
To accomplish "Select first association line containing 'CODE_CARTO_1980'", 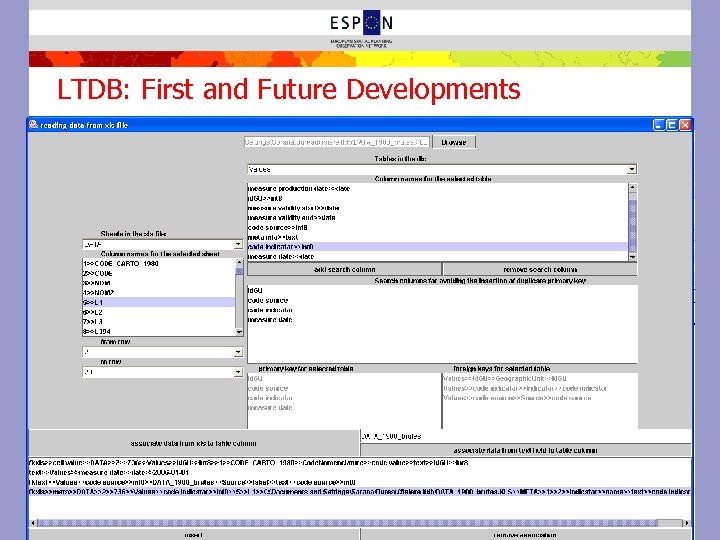I will point(360,463).
